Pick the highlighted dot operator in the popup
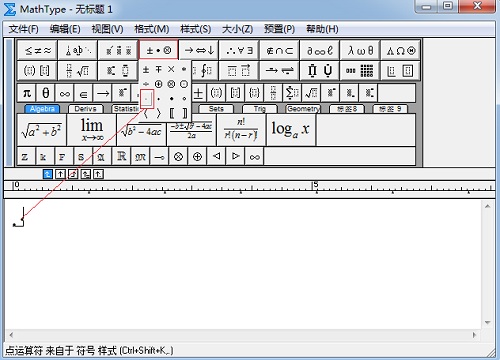This screenshot has height=360, width=500. pyautogui.click(x=147, y=99)
